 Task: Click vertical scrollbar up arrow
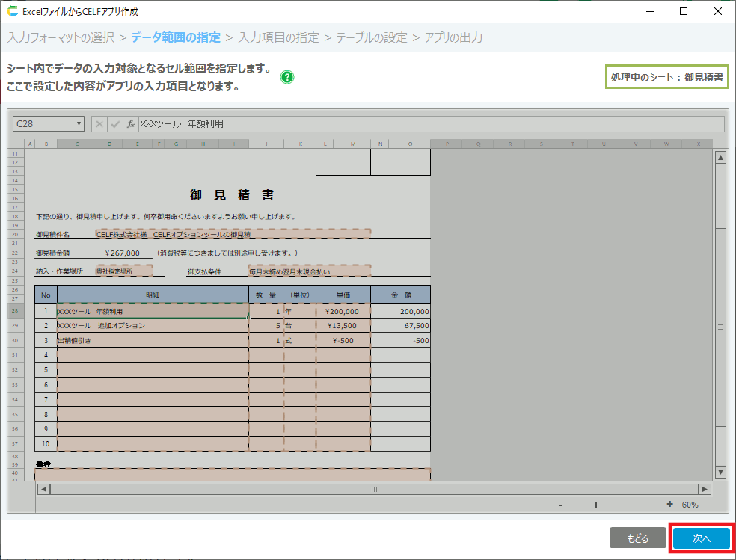pos(720,158)
